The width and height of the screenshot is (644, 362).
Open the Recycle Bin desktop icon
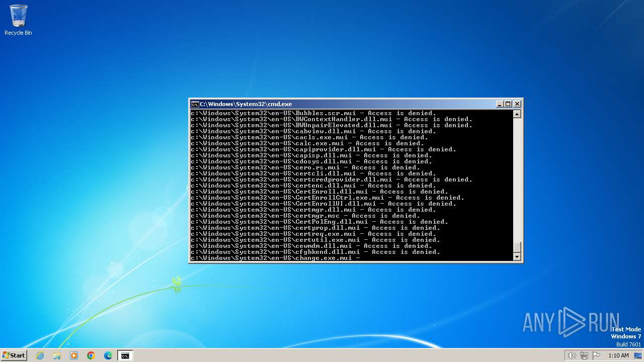pos(18,20)
